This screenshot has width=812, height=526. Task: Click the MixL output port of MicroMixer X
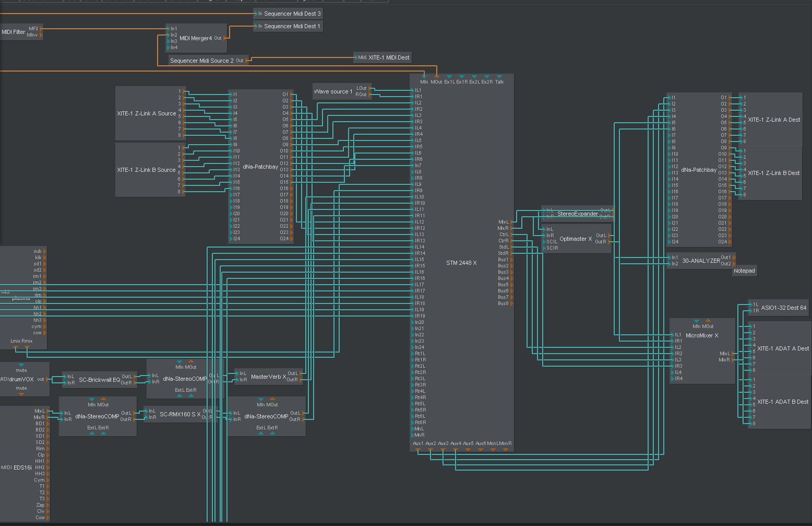coord(733,354)
